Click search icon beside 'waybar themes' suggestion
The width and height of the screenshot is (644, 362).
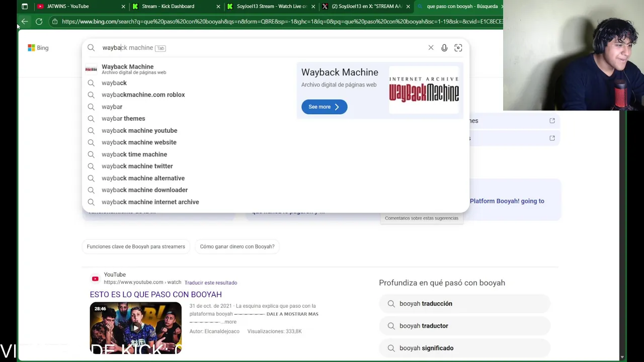pyautogui.click(x=91, y=119)
